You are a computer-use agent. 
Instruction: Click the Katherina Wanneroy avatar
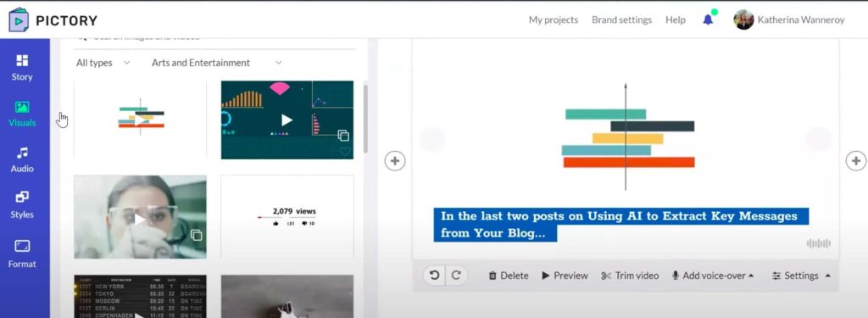click(x=743, y=20)
